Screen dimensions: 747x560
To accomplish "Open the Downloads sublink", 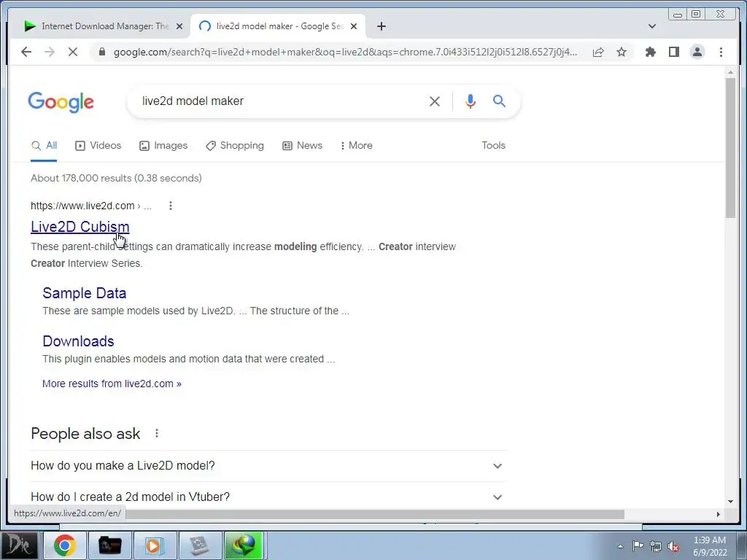I will coord(78,341).
